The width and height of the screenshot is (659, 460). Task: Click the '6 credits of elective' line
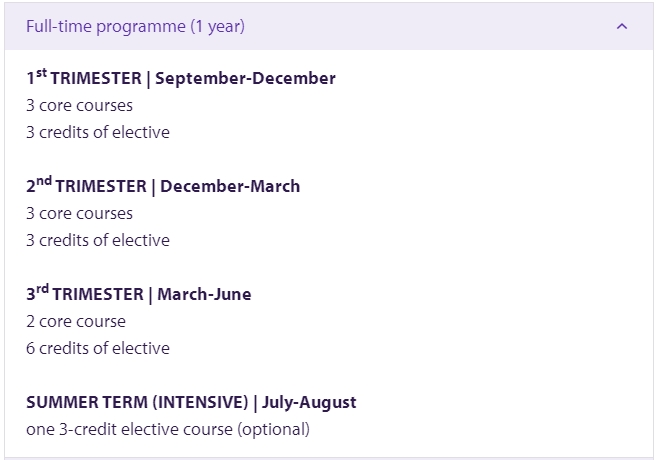tap(98, 348)
